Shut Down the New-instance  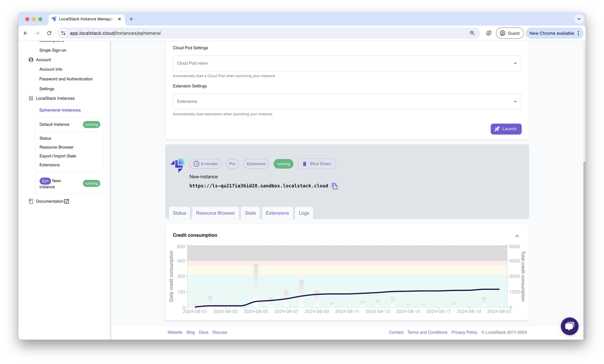(317, 164)
